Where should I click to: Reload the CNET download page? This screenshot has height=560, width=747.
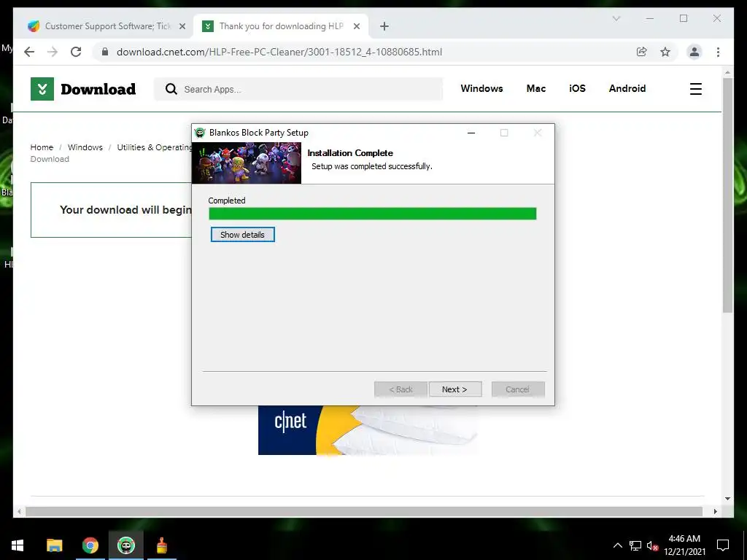(76, 52)
